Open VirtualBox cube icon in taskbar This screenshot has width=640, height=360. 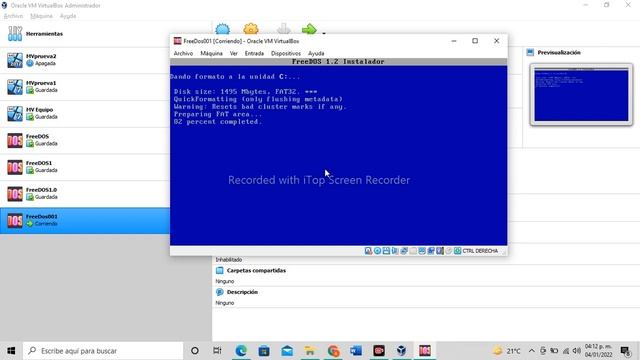click(x=402, y=351)
